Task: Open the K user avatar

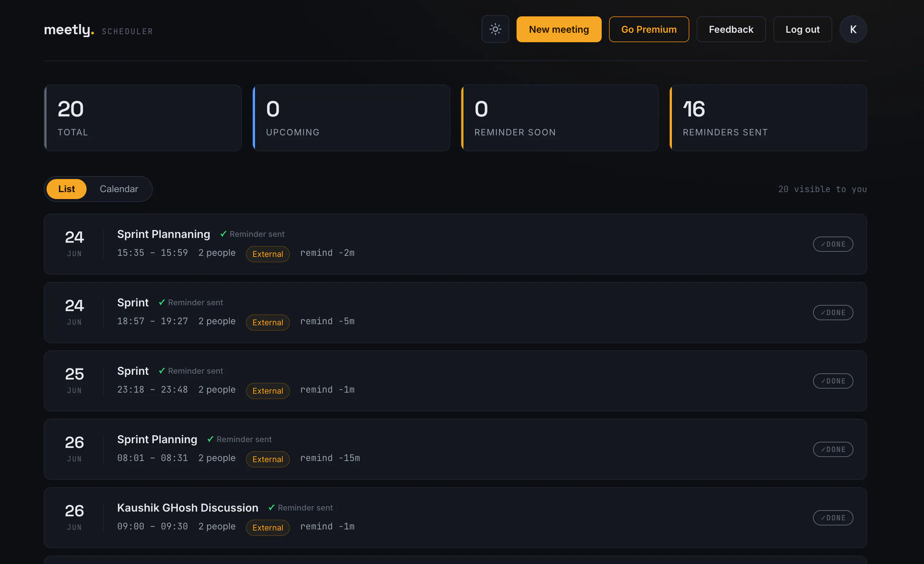Action: coord(853,29)
